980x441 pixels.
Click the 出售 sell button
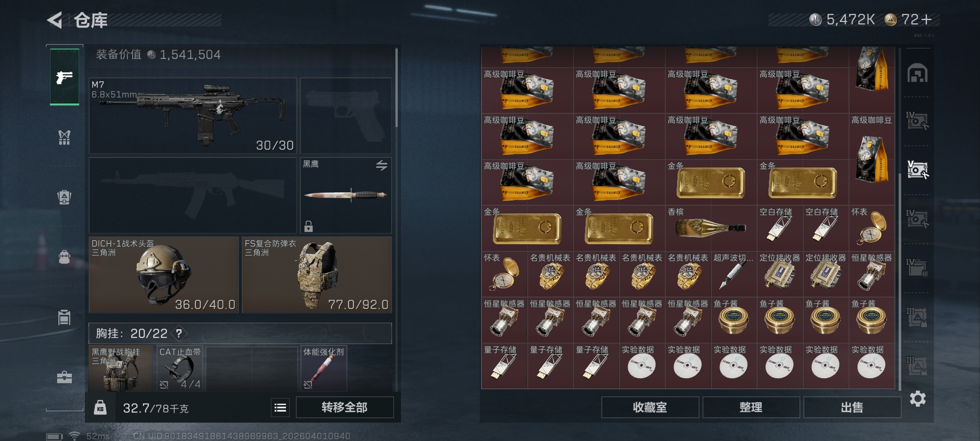(852, 407)
